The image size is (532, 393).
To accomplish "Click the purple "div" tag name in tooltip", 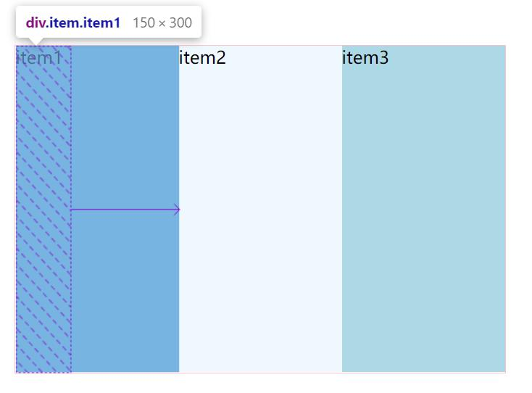I will coord(36,22).
